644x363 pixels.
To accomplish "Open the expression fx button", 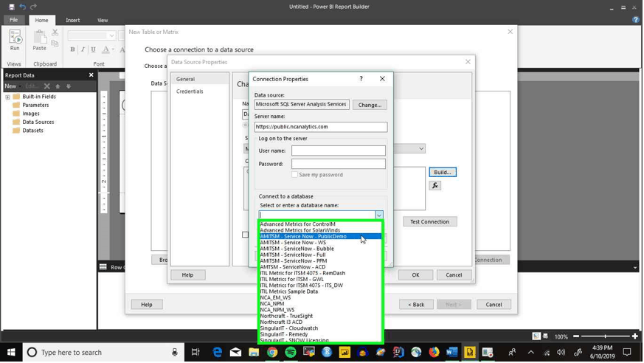I will [435, 186].
